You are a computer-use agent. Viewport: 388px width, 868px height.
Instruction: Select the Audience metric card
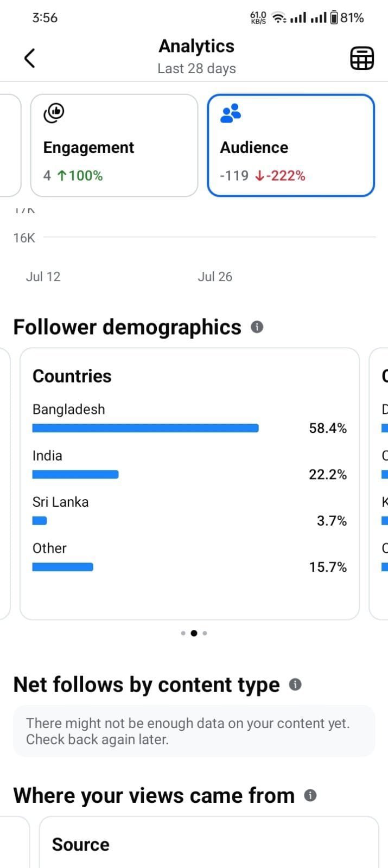tap(291, 145)
